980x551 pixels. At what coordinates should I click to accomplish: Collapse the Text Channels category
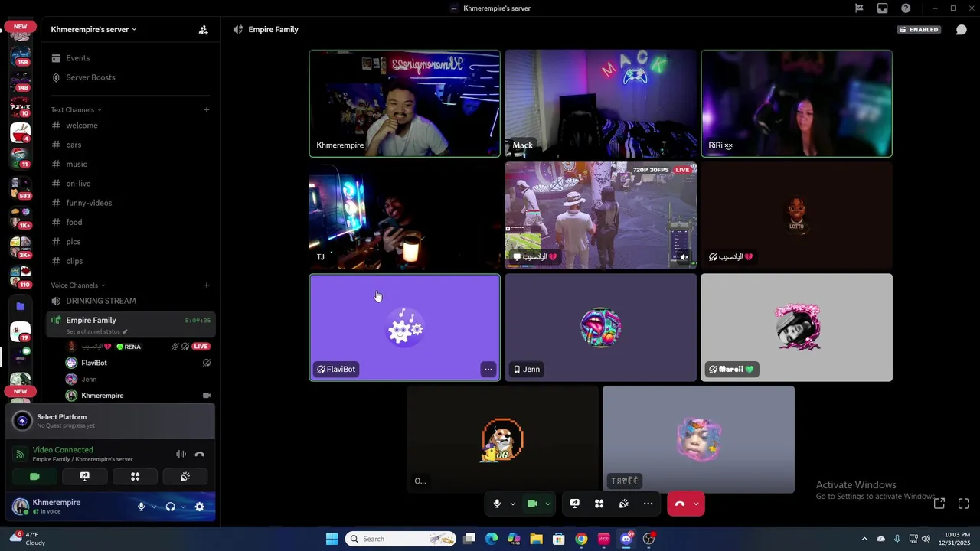tap(76, 110)
